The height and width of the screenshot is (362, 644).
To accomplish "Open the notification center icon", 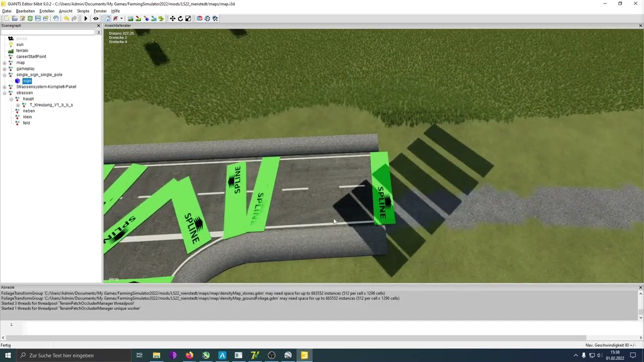I will [633, 355].
